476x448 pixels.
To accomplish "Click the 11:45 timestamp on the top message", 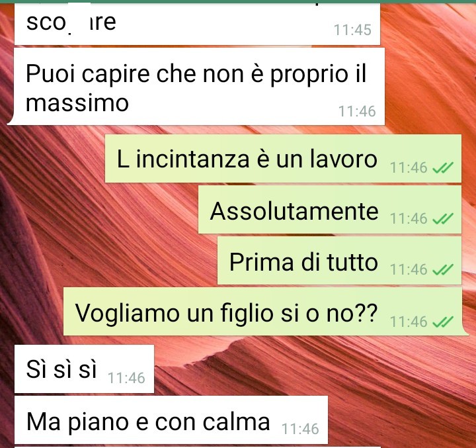I will (x=353, y=30).
